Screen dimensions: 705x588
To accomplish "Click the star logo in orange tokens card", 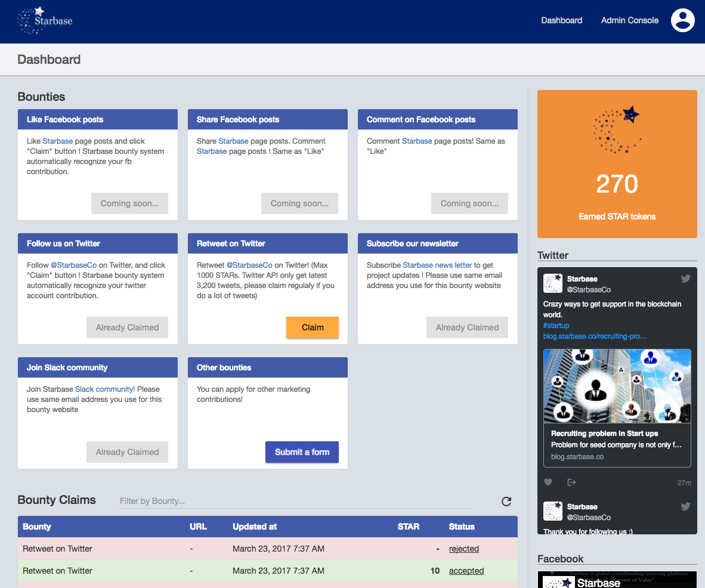I will [x=617, y=130].
